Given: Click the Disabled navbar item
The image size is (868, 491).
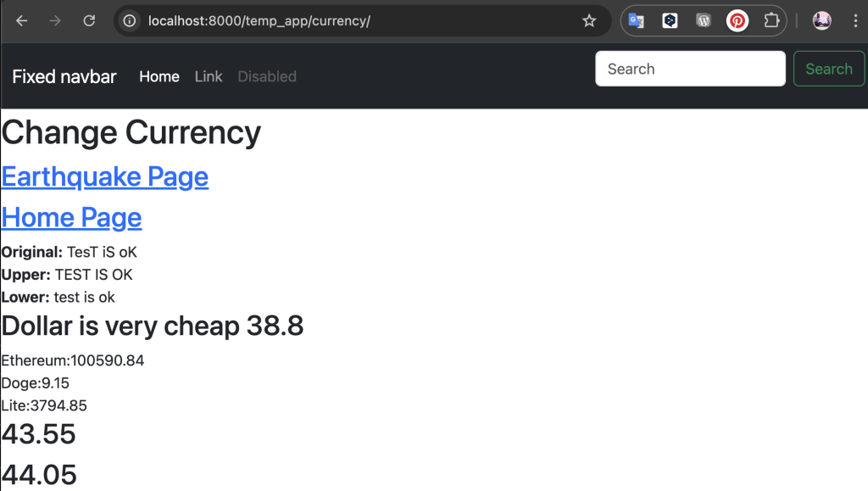Looking at the screenshot, I should (x=267, y=76).
